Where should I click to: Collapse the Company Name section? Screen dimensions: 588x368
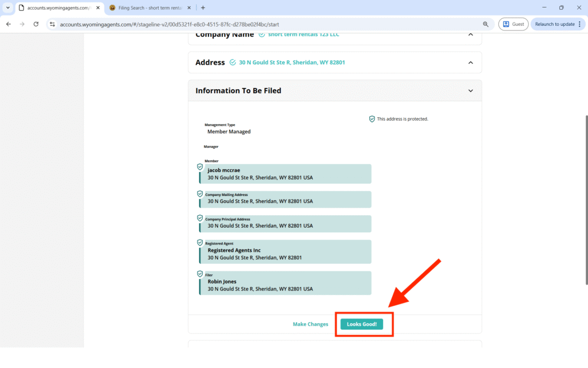pos(470,34)
